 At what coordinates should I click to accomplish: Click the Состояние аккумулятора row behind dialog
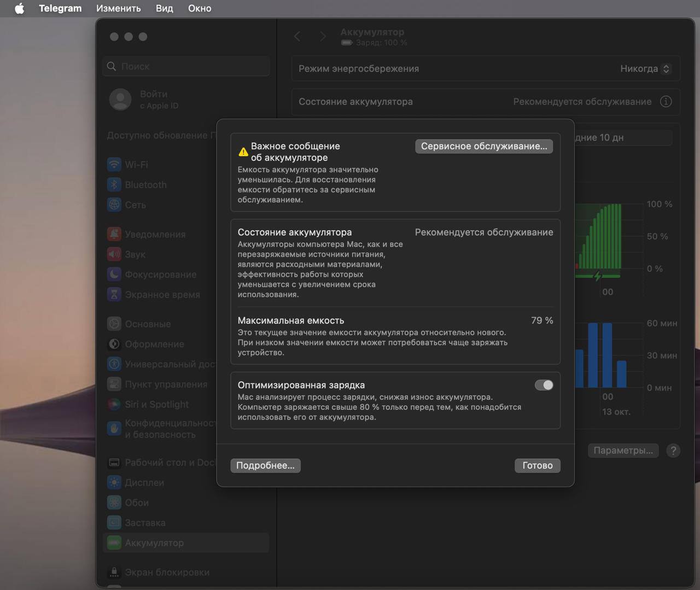point(486,102)
